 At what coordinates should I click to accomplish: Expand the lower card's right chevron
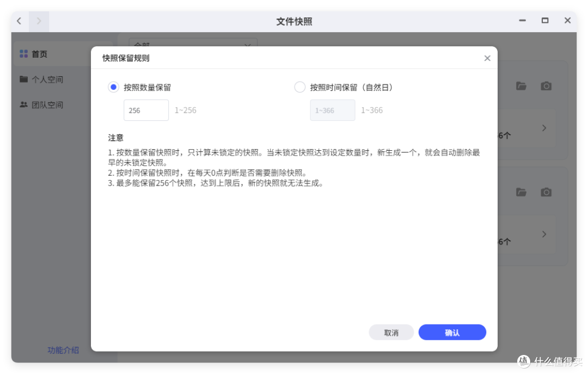[544, 235]
